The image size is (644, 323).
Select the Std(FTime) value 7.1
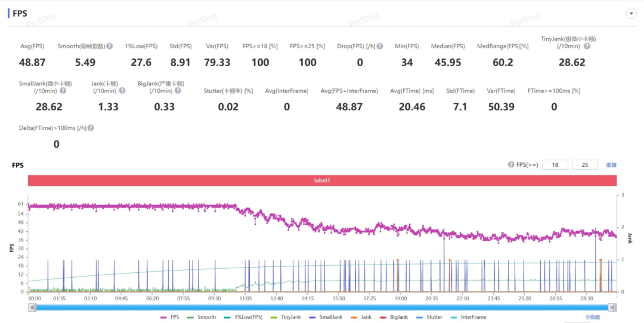[x=460, y=107]
